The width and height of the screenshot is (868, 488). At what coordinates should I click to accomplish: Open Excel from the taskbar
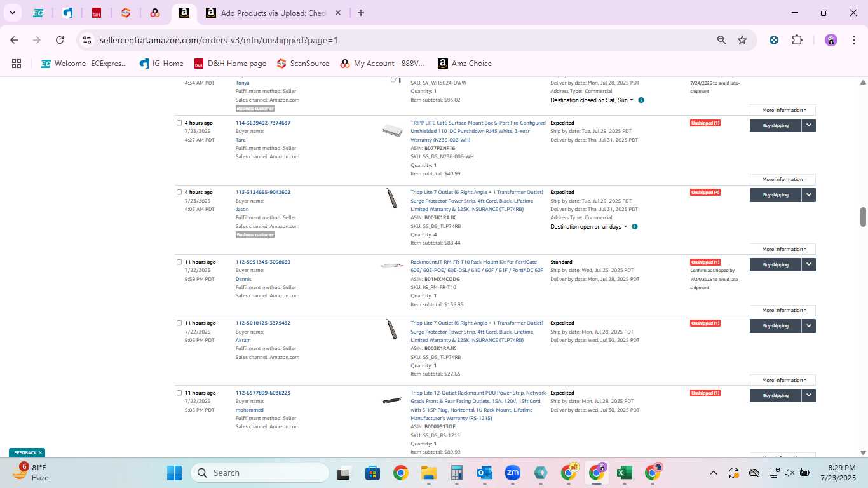point(624,473)
